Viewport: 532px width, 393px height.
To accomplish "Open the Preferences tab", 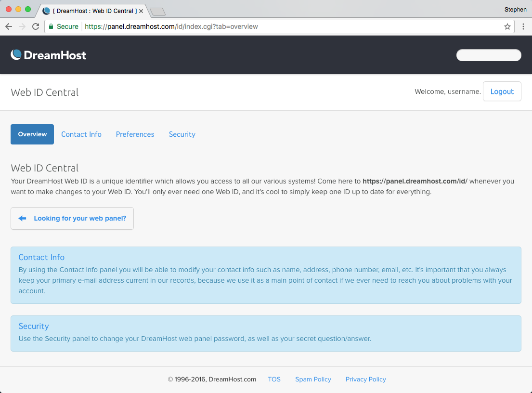I will (x=135, y=134).
